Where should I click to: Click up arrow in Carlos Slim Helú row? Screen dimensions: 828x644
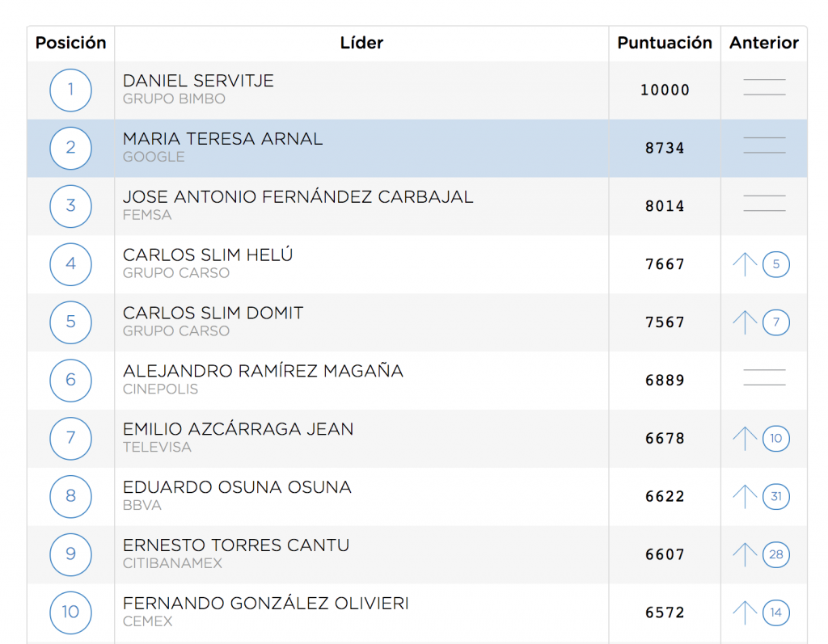(x=745, y=264)
